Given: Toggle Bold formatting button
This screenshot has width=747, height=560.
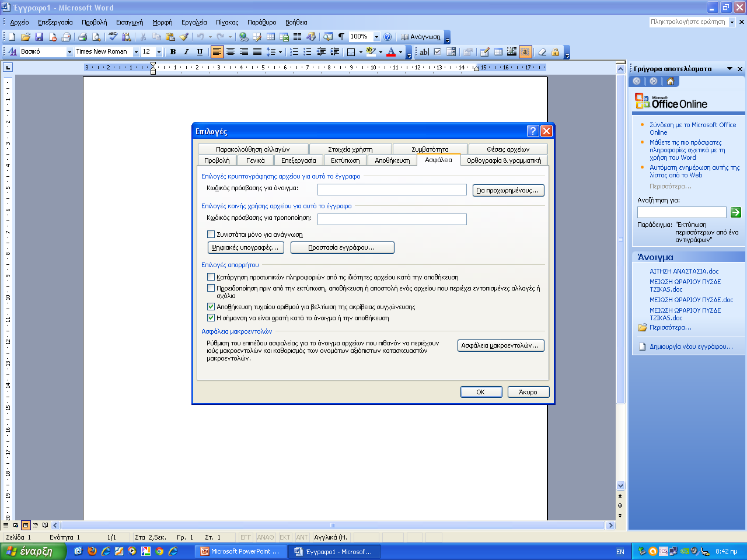Looking at the screenshot, I should 173,52.
